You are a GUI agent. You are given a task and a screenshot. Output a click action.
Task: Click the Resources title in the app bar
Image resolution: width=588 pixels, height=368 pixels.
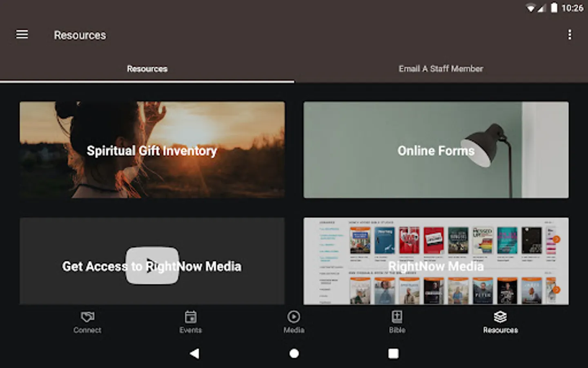pos(80,35)
